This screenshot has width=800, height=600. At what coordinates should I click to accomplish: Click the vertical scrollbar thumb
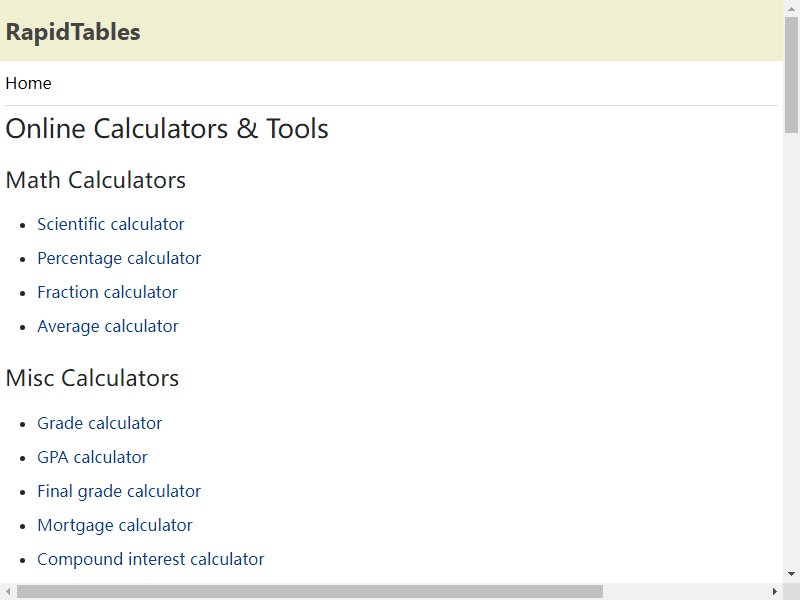791,74
